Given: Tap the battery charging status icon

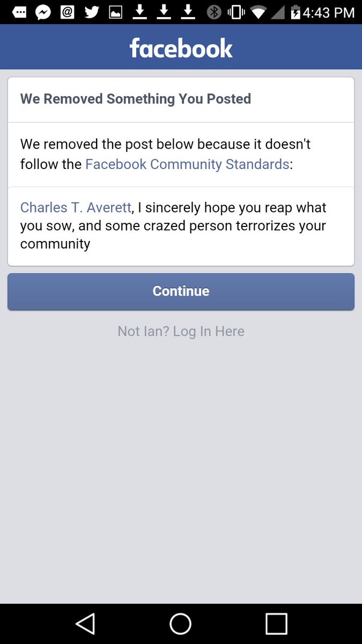Looking at the screenshot, I should click(295, 12).
